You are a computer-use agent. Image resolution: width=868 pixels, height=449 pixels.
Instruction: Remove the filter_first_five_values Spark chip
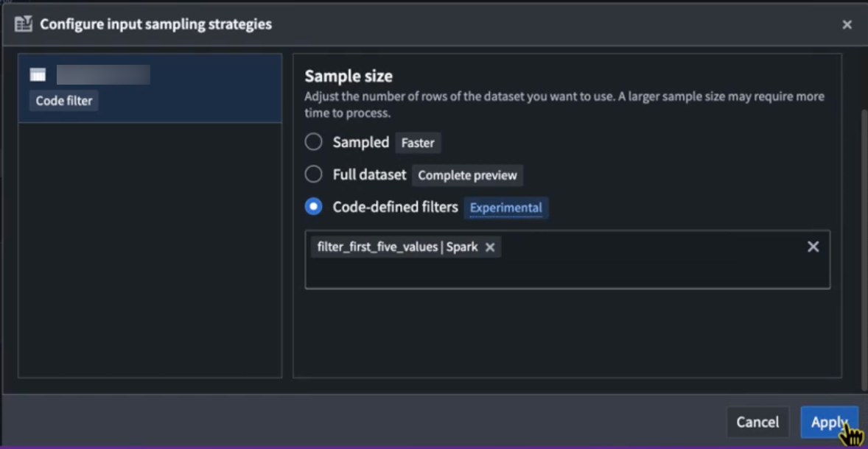tap(490, 247)
